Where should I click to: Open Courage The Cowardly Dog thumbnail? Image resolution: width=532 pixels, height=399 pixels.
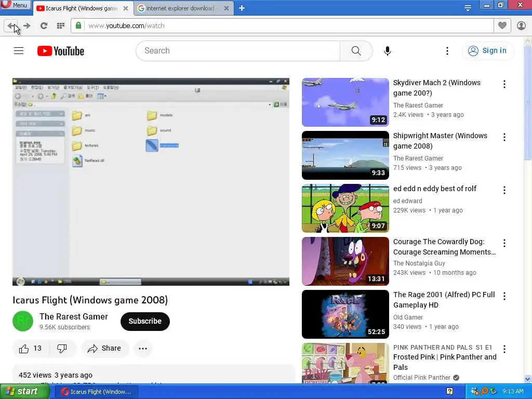pyautogui.click(x=345, y=261)
